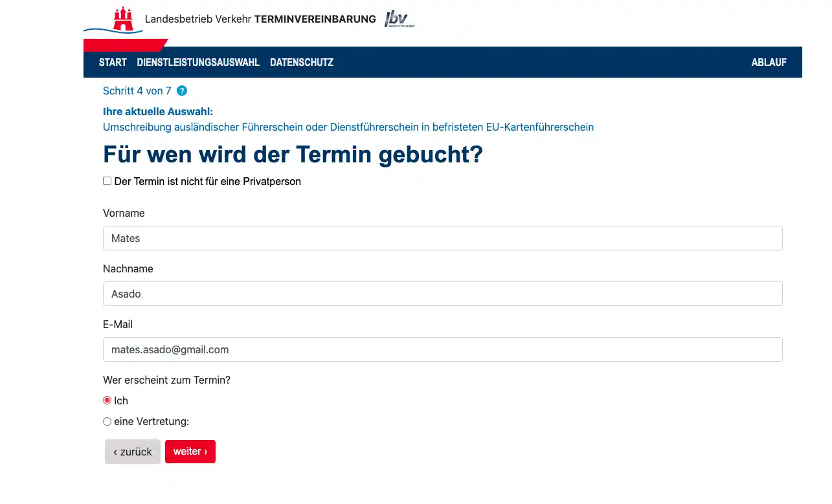Open the START navigation item
This screenshot has height=504, width=832.
point(113,62)
